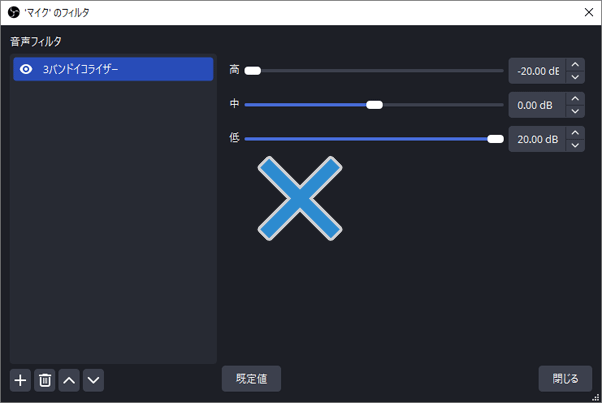Image resolution: width=602 pixels, height=403 pixels.
Task: Click the 中 band slider handle
Action: [x=374, y=105]
